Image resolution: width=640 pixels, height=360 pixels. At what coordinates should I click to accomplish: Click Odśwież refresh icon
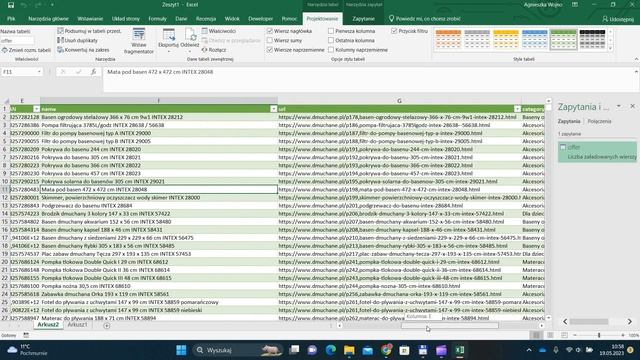click(190, 40)
